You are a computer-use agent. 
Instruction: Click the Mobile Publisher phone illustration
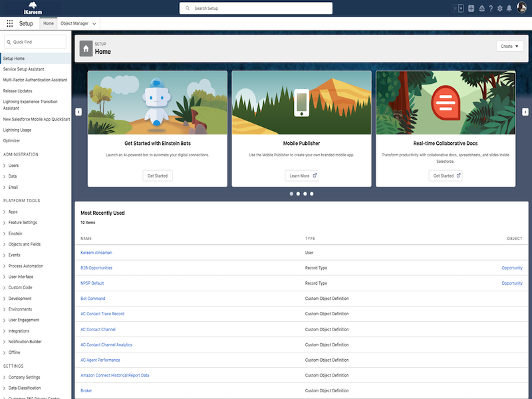pyautogui.click(x=301, y=102)
